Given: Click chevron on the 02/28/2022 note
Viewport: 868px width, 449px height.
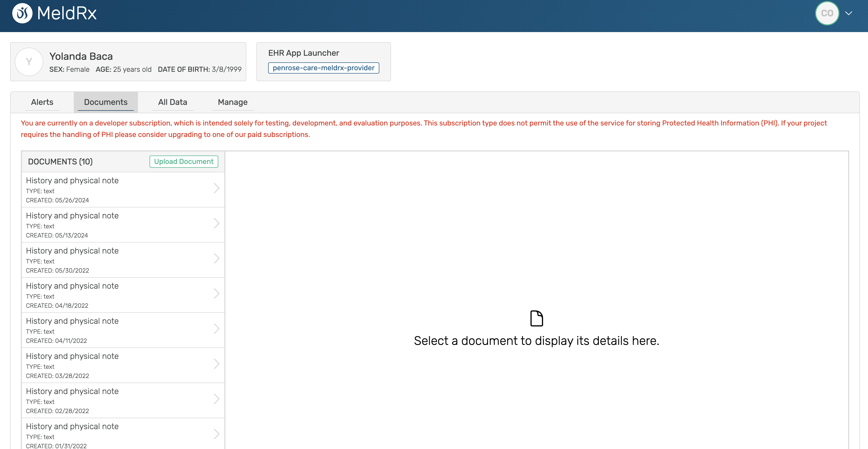Looking at the screenshot, I should pyautogui.click(x=216, y=399).
